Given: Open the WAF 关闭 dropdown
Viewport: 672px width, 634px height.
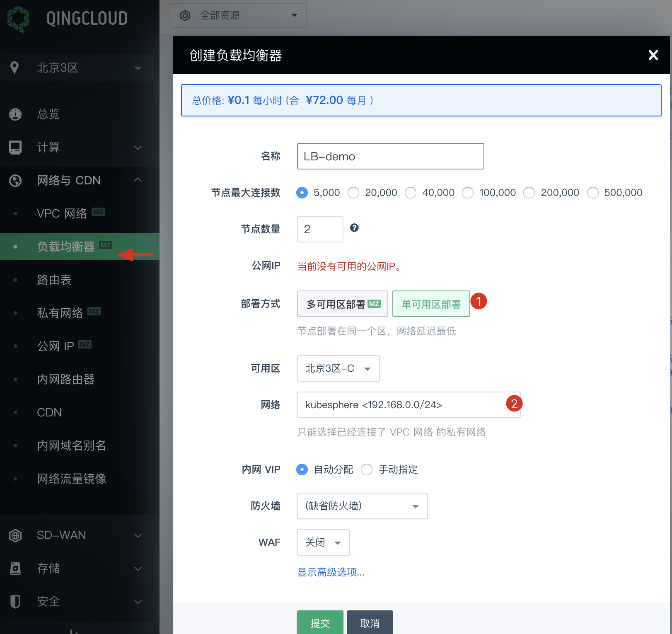Looking at the screenshot, I should 324,542.
